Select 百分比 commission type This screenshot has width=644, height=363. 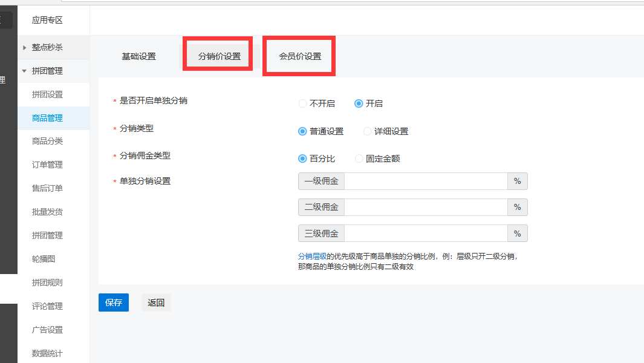[303, 159]
